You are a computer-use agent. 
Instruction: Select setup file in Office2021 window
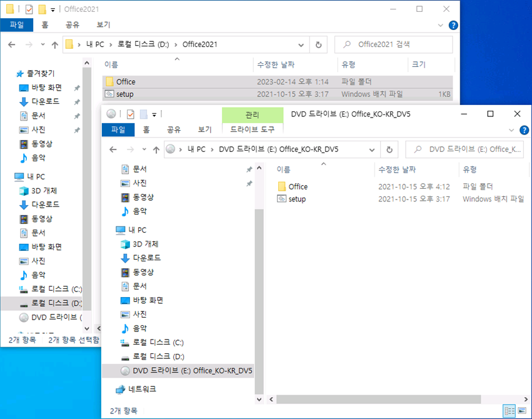pos(278,94)
